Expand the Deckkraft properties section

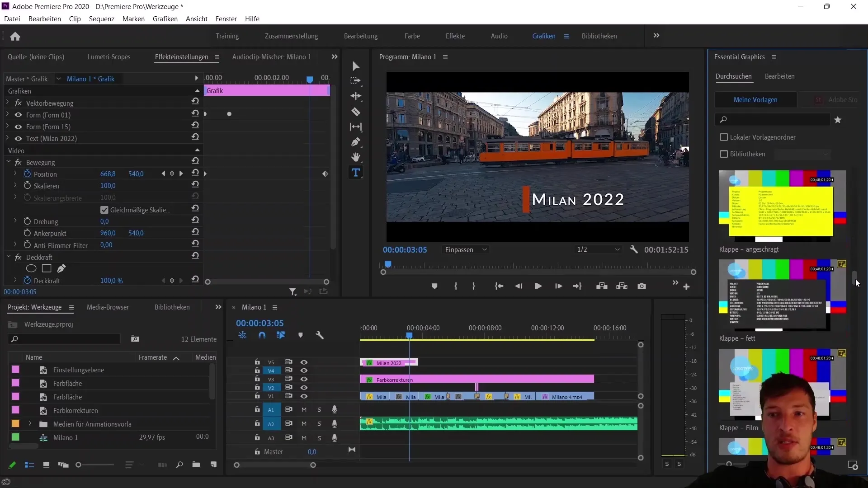point(15,280)
